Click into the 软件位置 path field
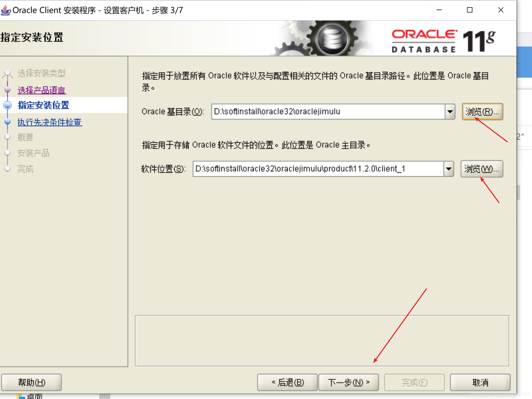Image resolution: width=532 pixels, height=399 pixels. point(318,169)
